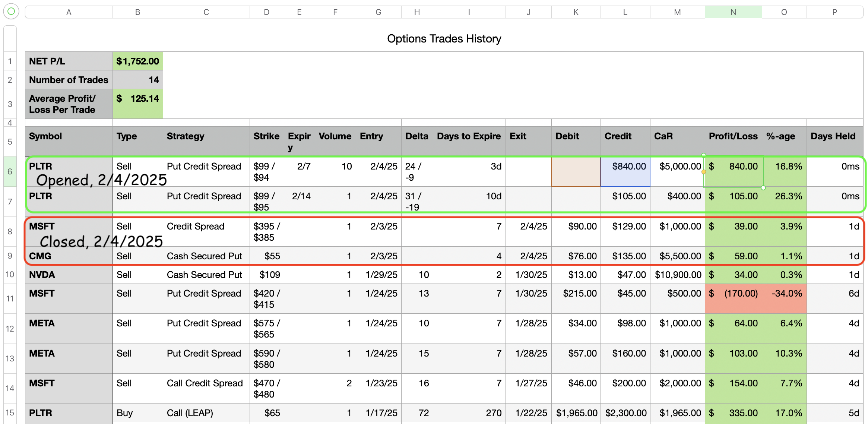Viewport: 868px width, 424px height.
Task: Select the $5,000.00 CaR cell
Action: coord(678,171)
